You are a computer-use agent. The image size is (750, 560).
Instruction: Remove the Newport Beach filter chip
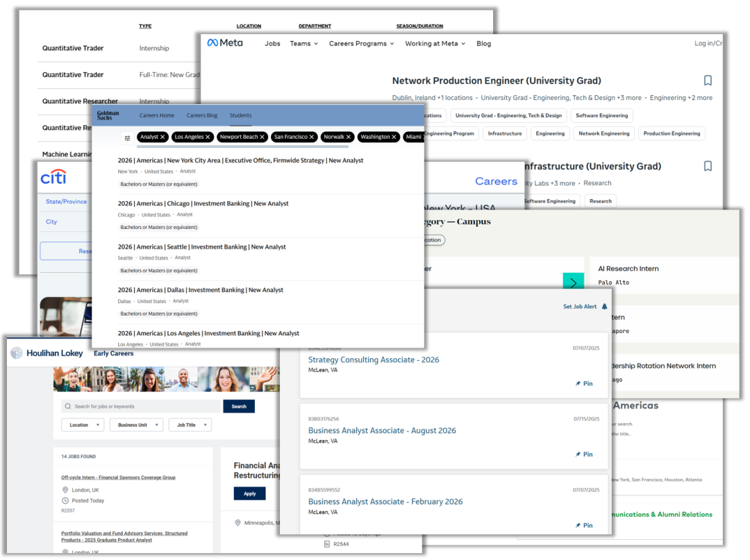(262, 137)
